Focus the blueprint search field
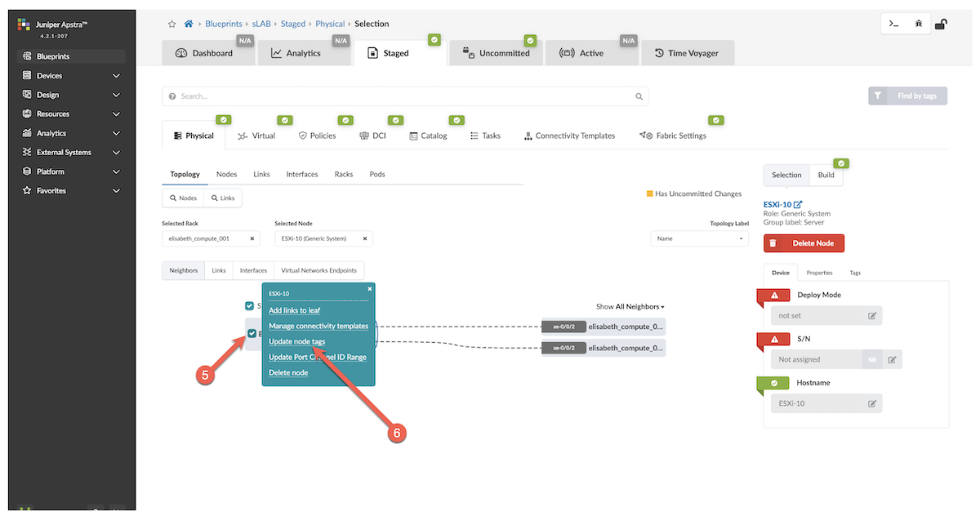The image size is (980, 516). click(x=406, y=96)
